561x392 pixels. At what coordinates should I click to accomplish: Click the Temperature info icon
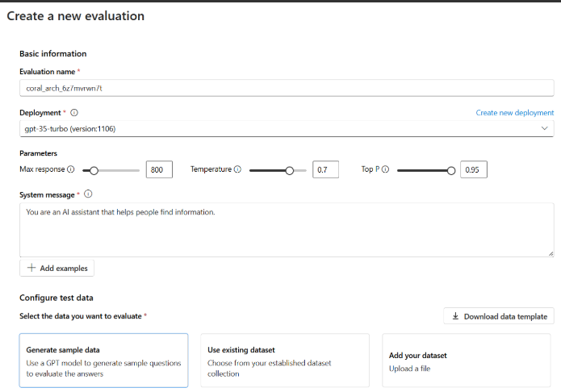(237, 169)
